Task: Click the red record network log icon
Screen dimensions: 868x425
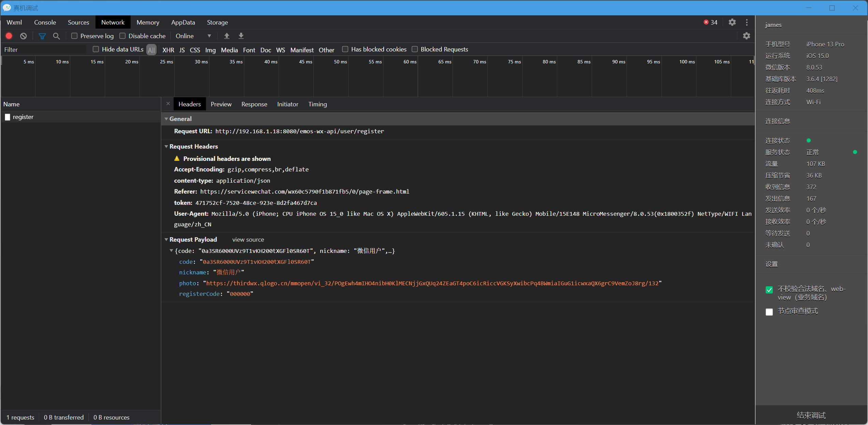Action: 9,36
